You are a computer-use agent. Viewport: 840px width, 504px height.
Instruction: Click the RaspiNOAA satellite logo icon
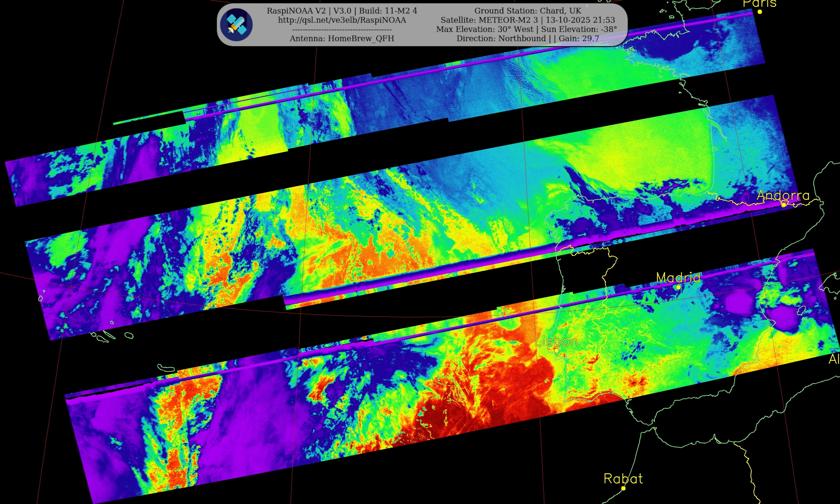point(236,25)
